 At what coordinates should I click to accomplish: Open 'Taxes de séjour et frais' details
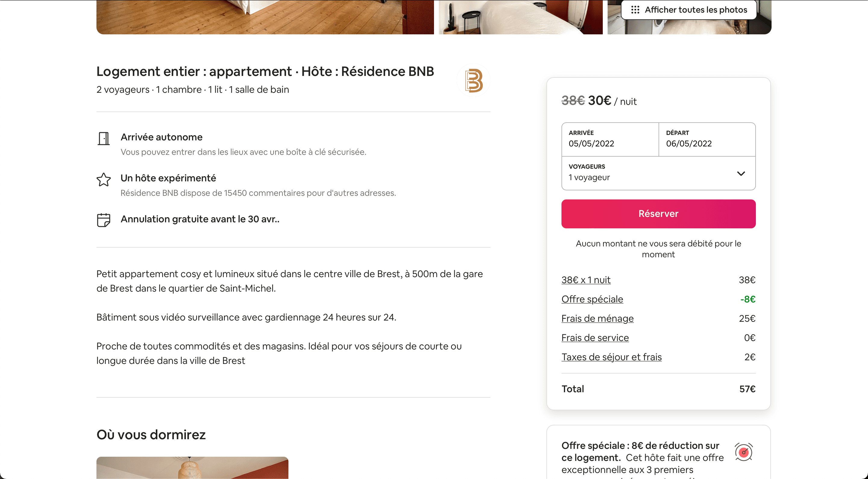[611, 357]
